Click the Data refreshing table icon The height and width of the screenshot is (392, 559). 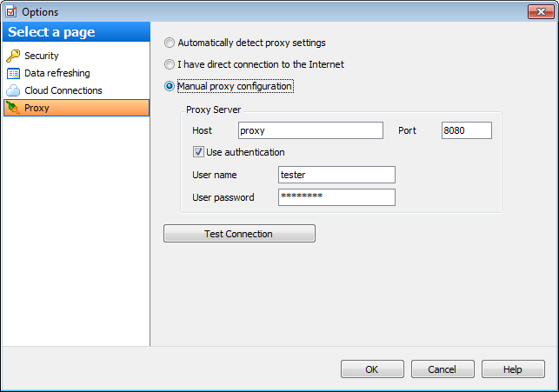(x=13, y=73)
